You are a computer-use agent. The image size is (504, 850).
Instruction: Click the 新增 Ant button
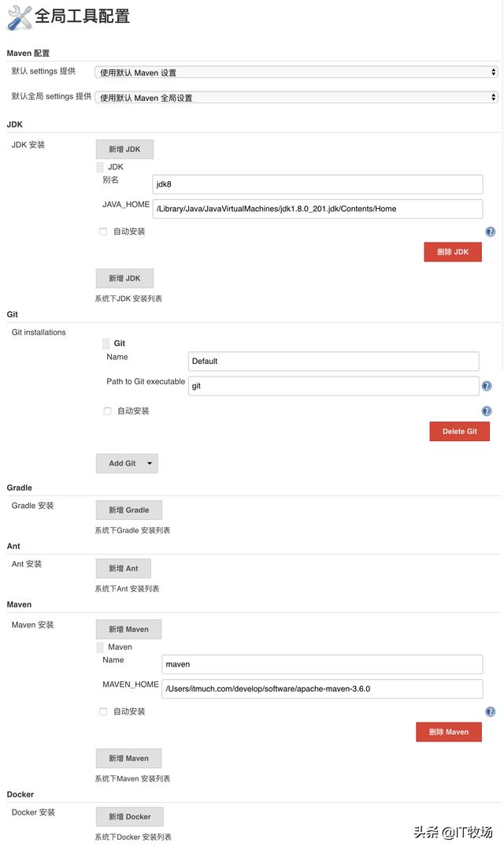[x=124, y=569]
